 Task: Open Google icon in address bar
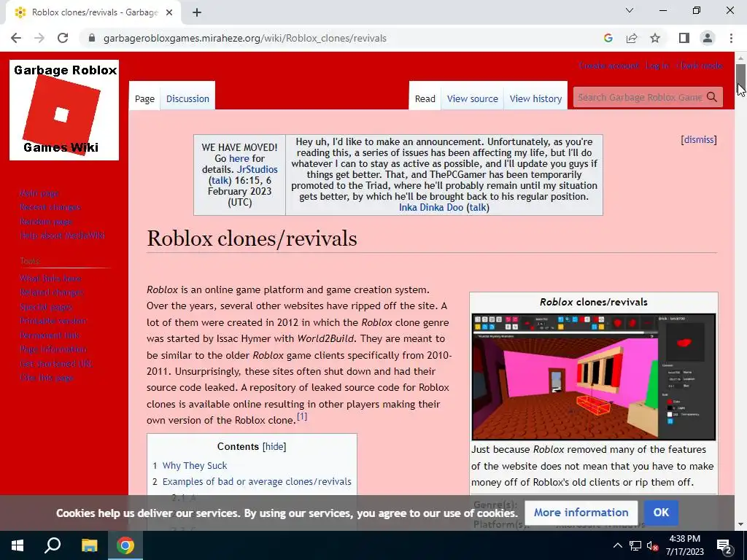[608, 38]
